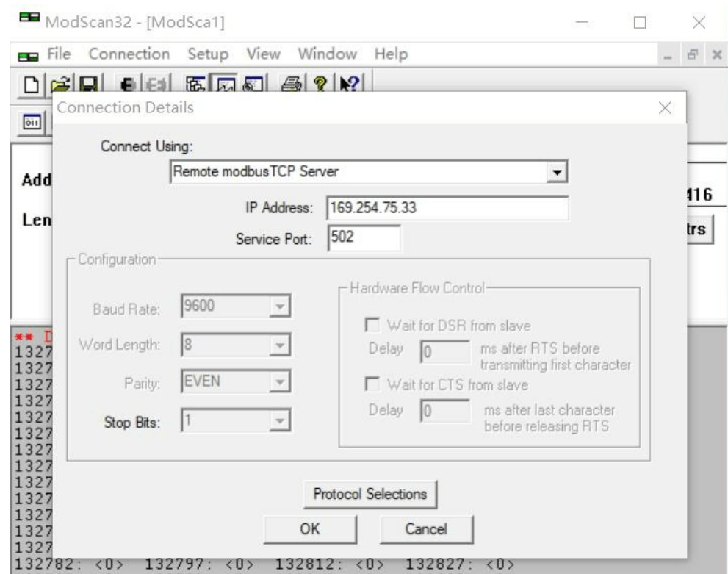
Task: Click data cell 132827: <0>
Action: tap(460, 564)
